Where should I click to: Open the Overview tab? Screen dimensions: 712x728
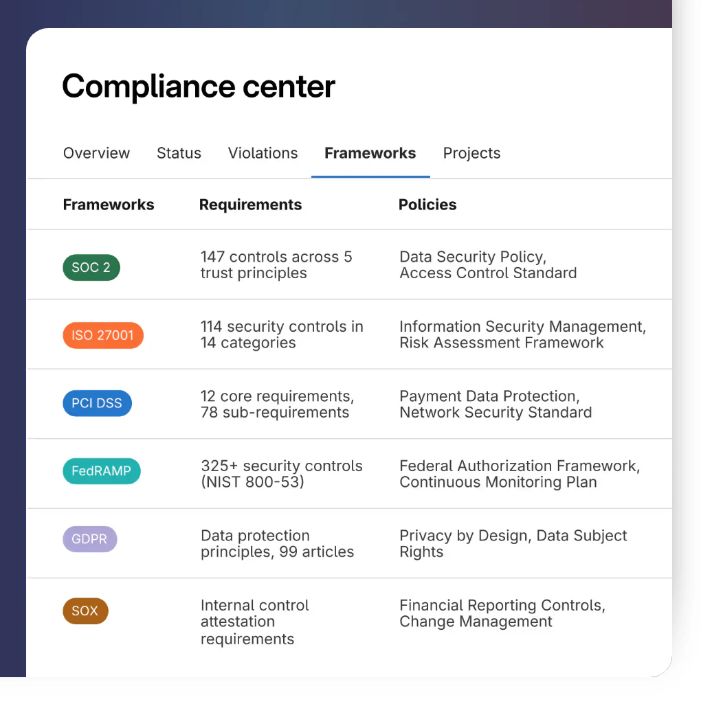[x=96, y=153]
